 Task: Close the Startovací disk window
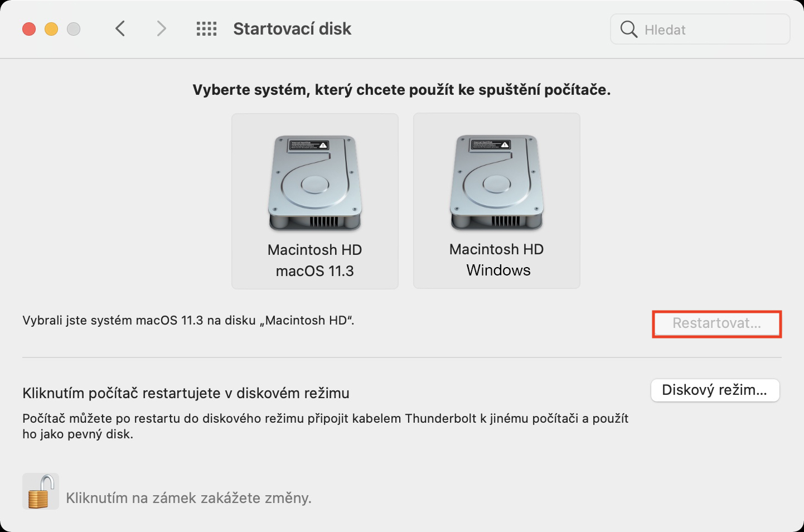tap(29, 29)
